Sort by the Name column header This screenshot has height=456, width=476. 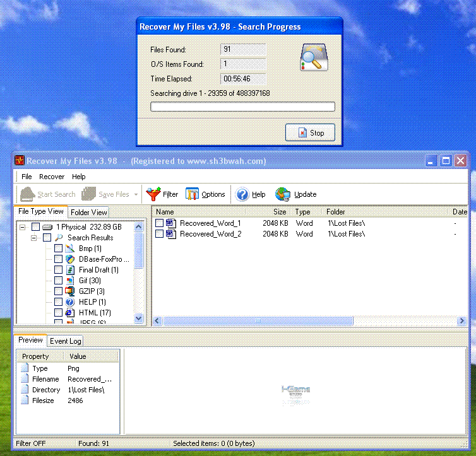pos(199,212)
